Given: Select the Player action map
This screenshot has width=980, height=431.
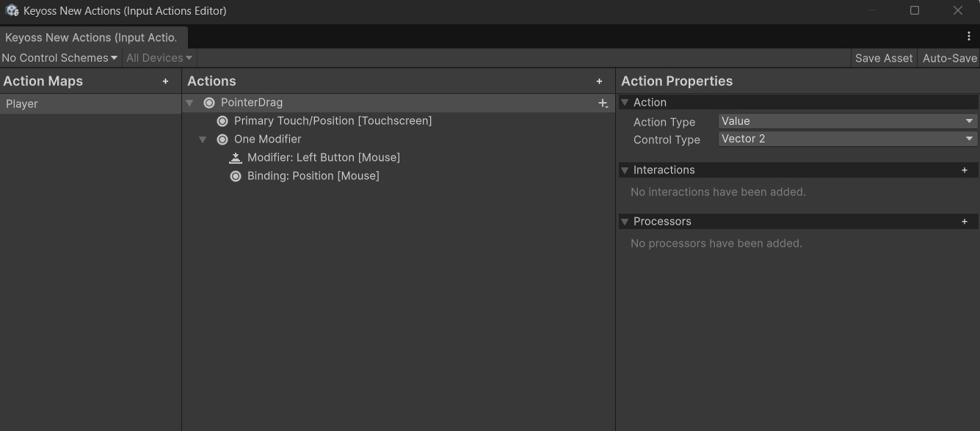Looking at the screenshot, I should [x=22, y=104].
